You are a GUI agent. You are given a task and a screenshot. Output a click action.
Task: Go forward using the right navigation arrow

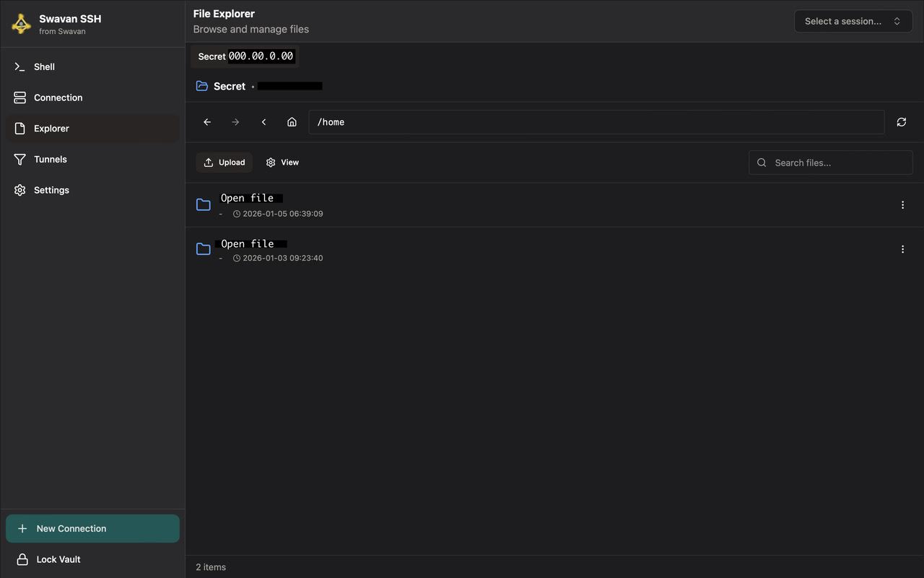(235, 121)
